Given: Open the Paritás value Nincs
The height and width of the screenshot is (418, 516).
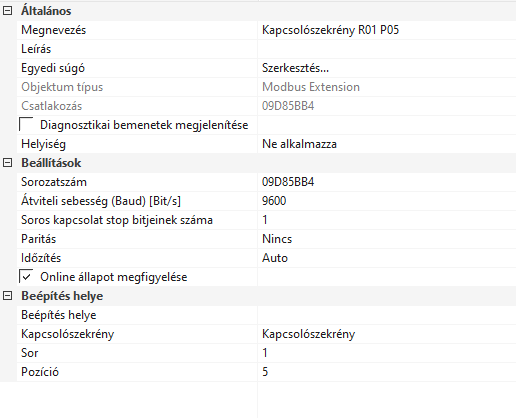Looking at the screenshot, I should point(387,239).
